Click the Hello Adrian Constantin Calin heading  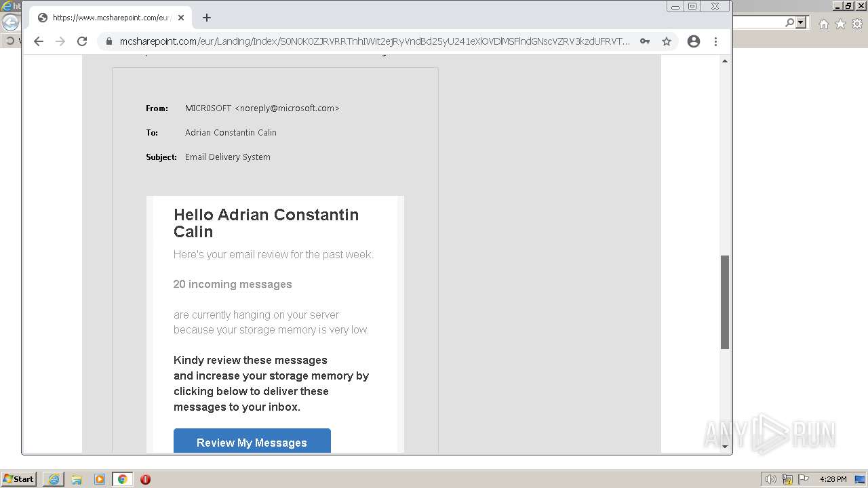[266, 223]
